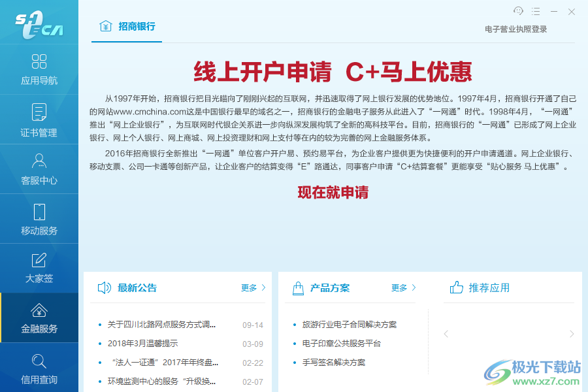The image size is (588, 392).
Task: Open 手写签名解决方案
Action: point(334,363)
